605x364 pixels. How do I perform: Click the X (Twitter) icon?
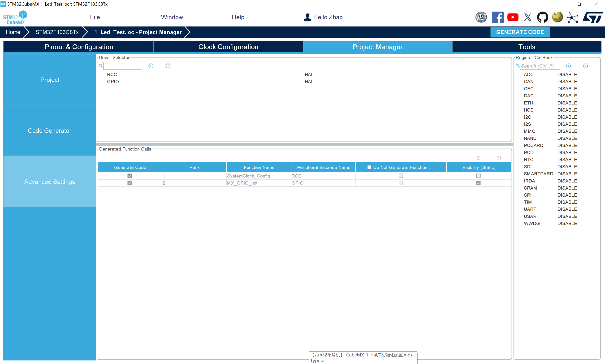527,17
